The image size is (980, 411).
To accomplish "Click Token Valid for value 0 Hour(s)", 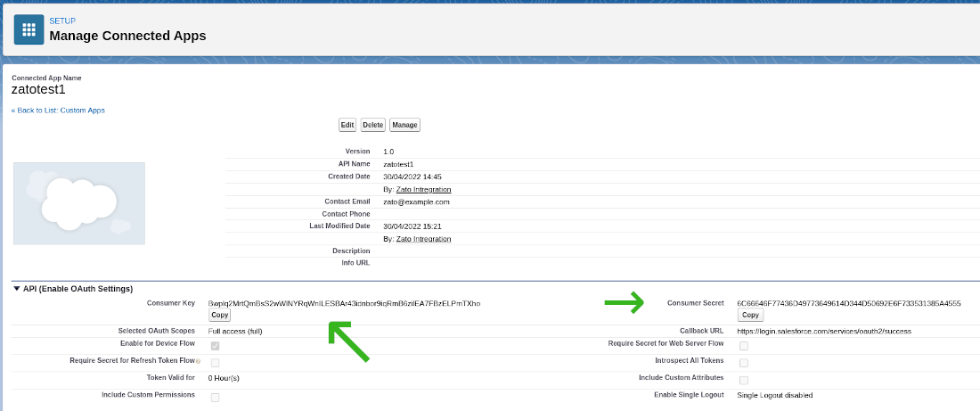I will point(224,378).
